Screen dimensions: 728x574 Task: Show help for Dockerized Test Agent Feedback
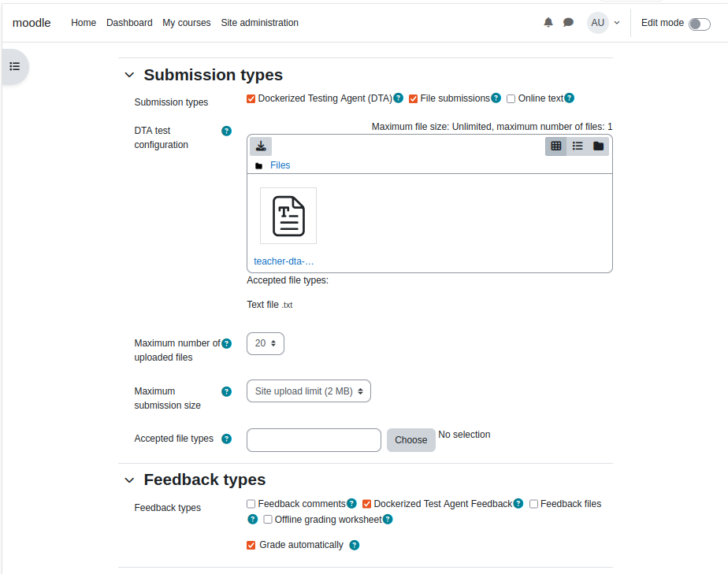click(518, 503)
